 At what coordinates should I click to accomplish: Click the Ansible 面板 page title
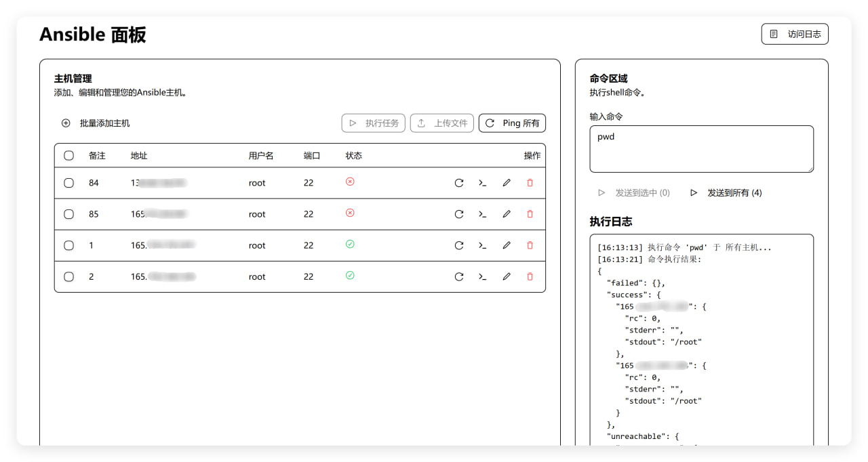click(x=93, y=35)
